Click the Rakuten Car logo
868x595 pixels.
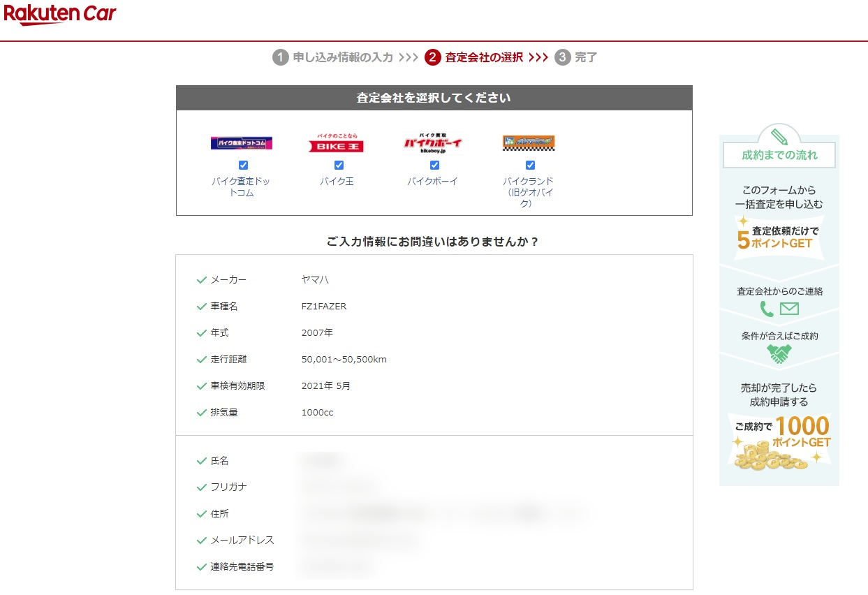pyautogui.click(x=60, y=15)
